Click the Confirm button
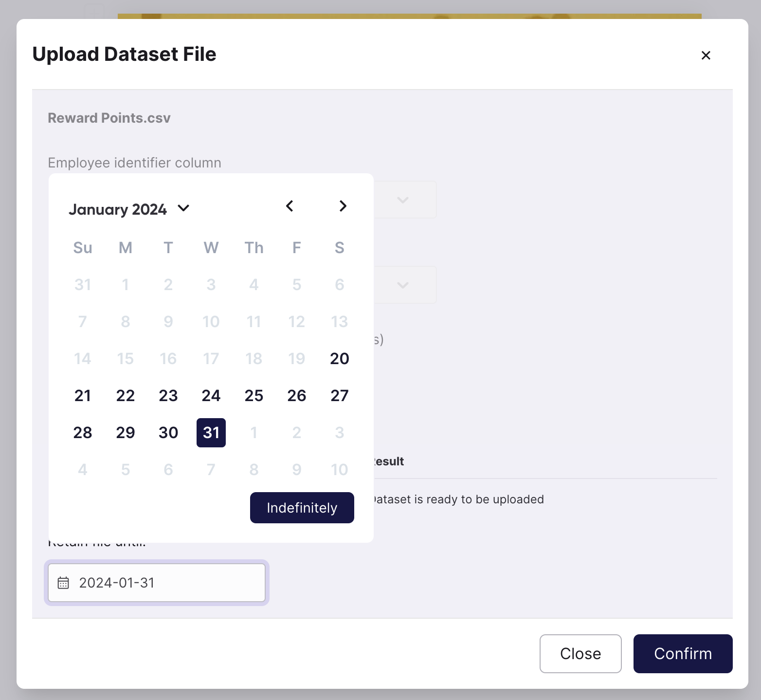 point(683,653)
